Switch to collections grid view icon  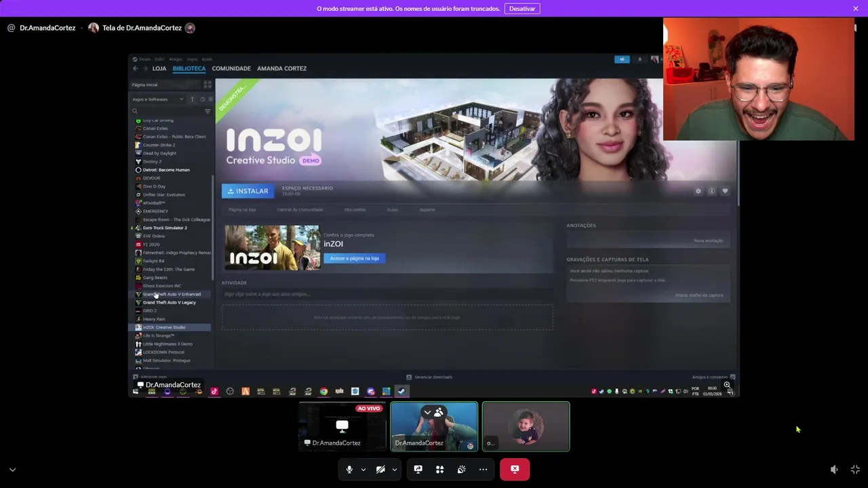(x=208, y=85)
